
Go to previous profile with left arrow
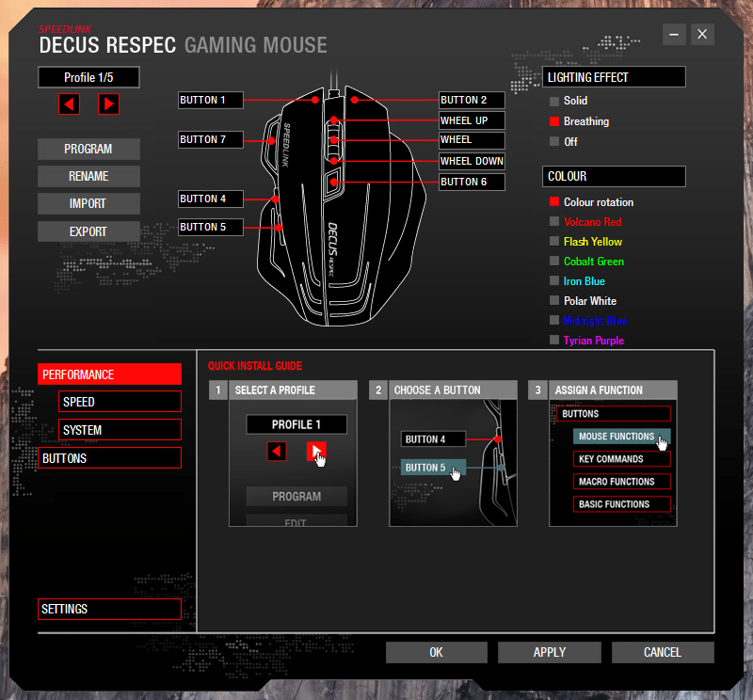pos(69,104)
